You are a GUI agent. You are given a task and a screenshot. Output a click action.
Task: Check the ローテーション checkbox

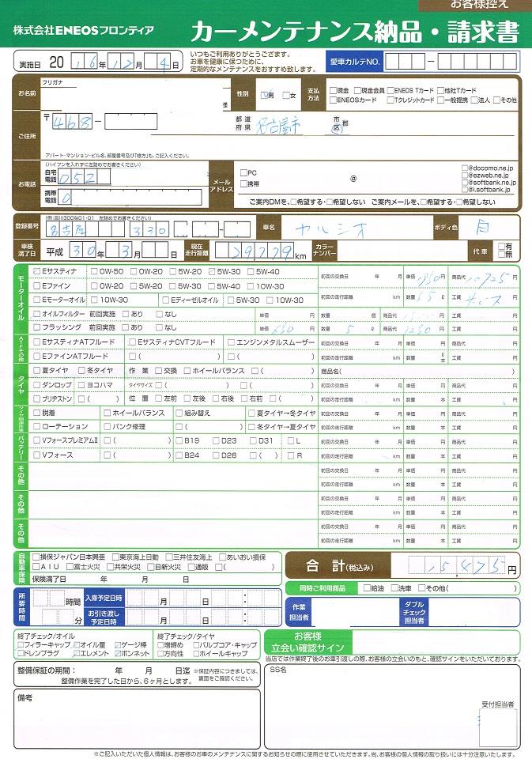pyautogui.click(x=37, y=426)
